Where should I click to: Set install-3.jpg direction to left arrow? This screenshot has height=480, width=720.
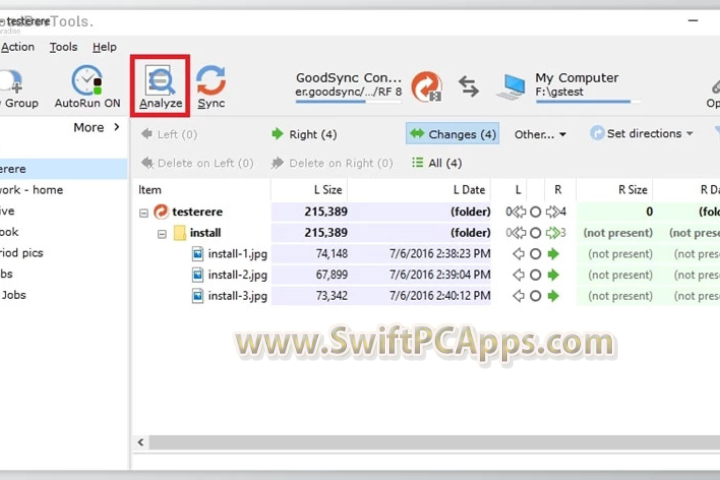click(518, 296)
